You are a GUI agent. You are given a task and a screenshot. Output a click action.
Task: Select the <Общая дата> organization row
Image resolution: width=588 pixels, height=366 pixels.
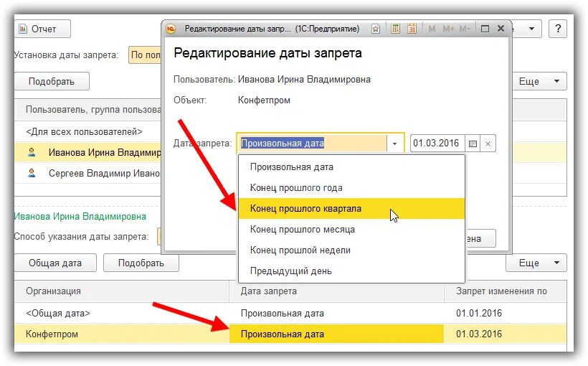click(290, 314)
